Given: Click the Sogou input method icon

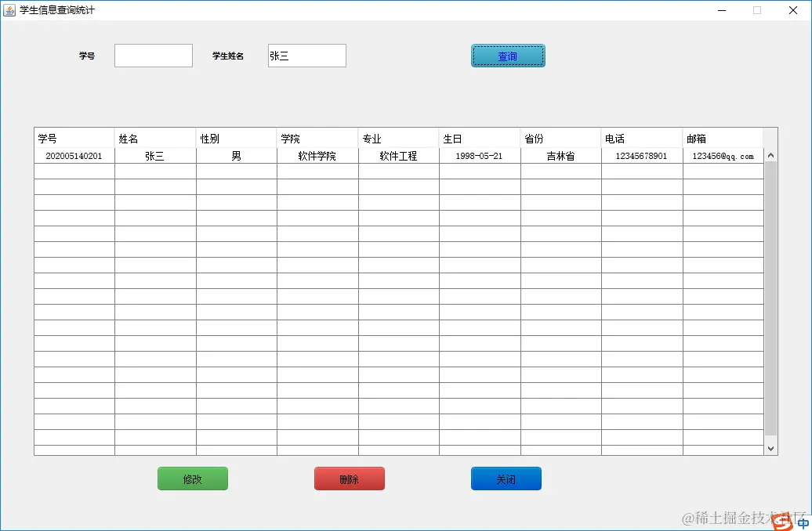Looking at the screenshot, I should [x=782, y=521].
